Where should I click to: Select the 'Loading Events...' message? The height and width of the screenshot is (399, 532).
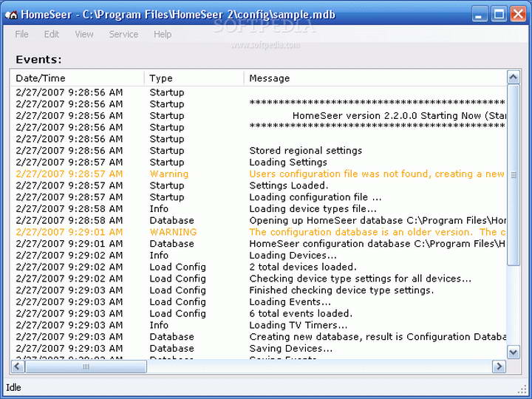pyautogui.click(x=290, y=301)
